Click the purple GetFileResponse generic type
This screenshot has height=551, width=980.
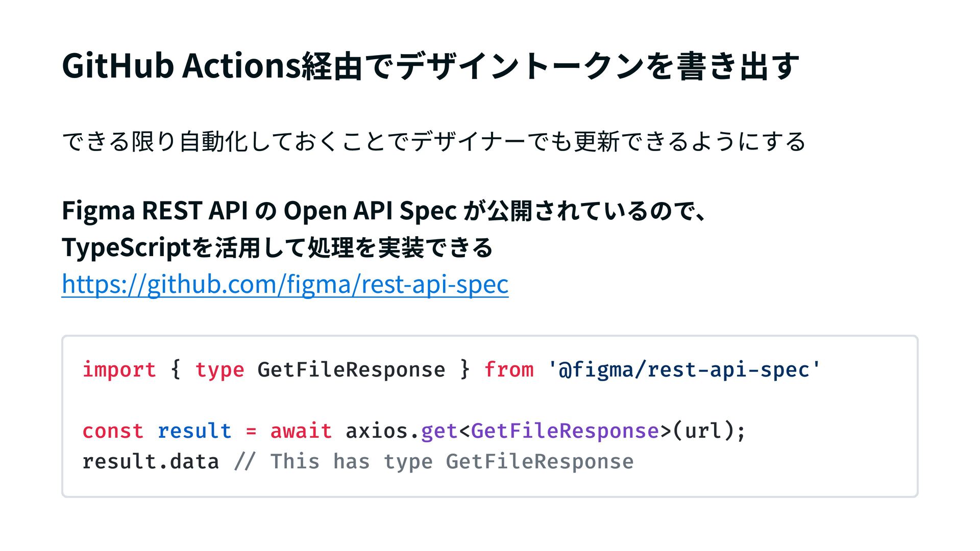[565, 431]
